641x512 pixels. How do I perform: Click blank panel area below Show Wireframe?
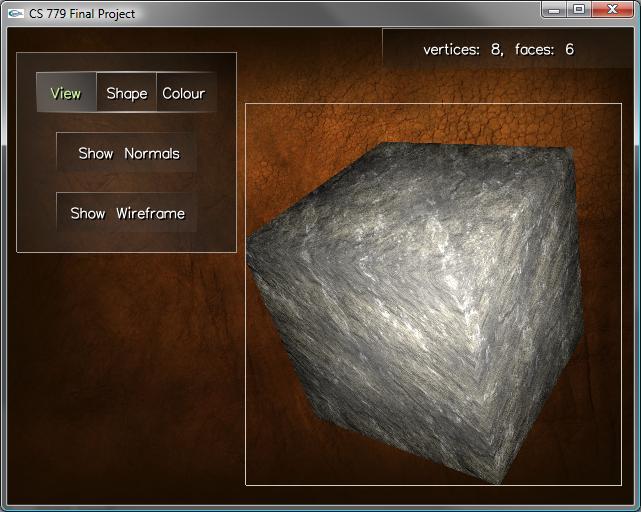click(127, 241)
